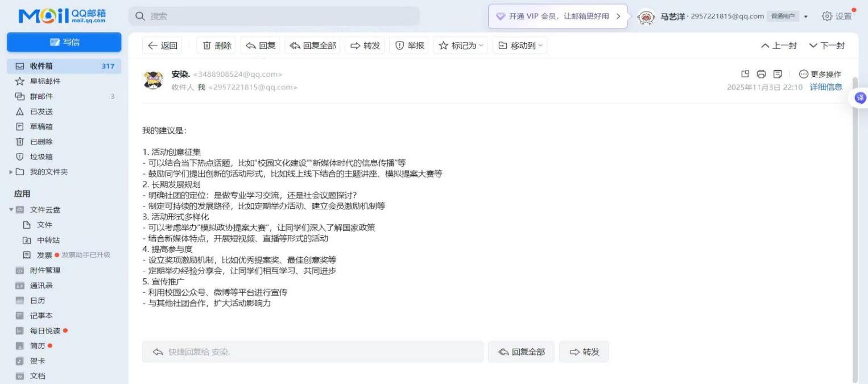Expand the 移动到 dropdown
Screen dimensions: 868x384
[520, 46]
